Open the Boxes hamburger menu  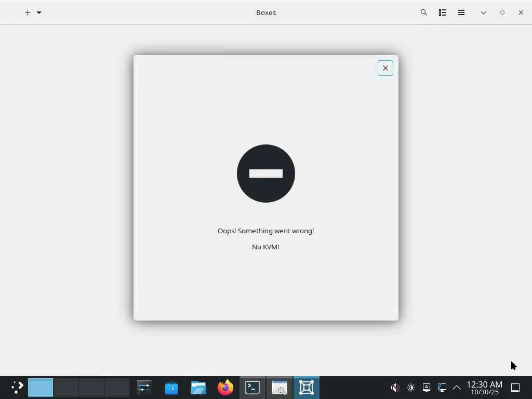pos(461,12)
